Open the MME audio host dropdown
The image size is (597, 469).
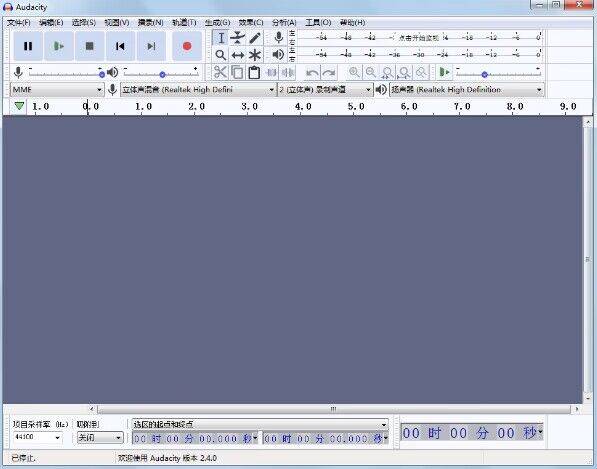[x=57, y=90]
